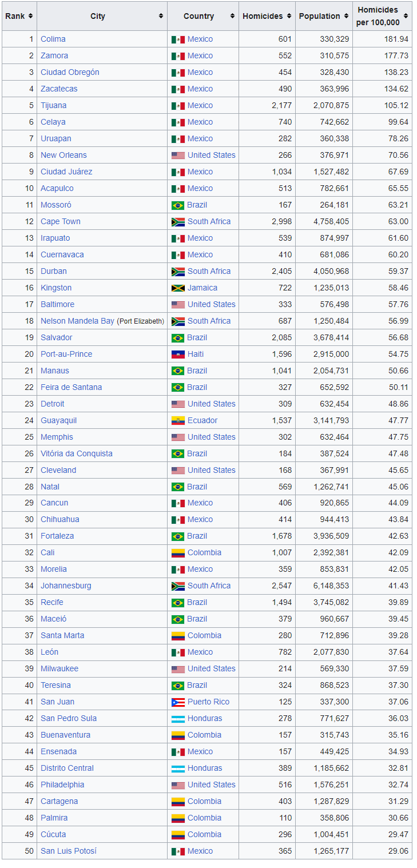This screenshot has width=417, height=868.
Task: Follow Colombia link in Palmira row
Action: coord(204,818)
